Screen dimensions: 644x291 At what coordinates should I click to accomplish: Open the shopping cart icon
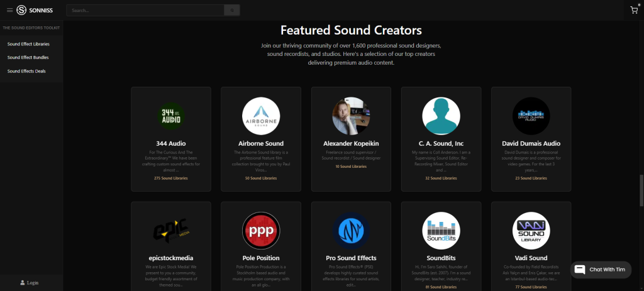click(x=634, y=10)
